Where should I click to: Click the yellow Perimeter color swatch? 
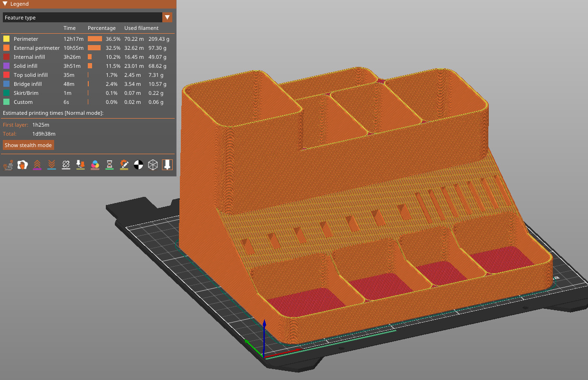6,38
